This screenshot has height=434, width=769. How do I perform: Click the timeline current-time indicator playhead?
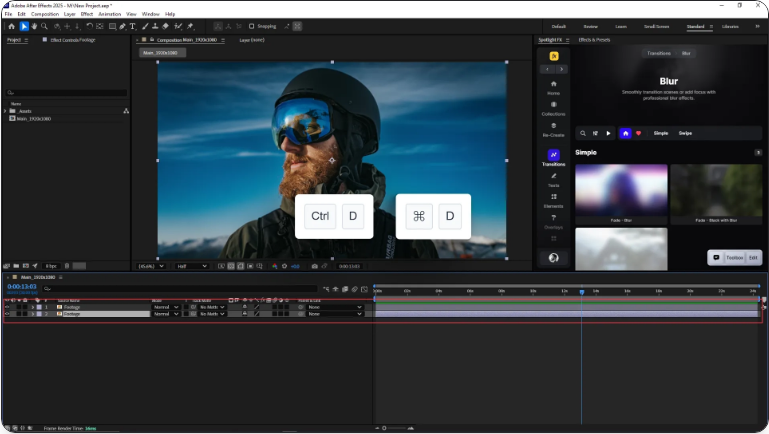click(x=581, y=292)
